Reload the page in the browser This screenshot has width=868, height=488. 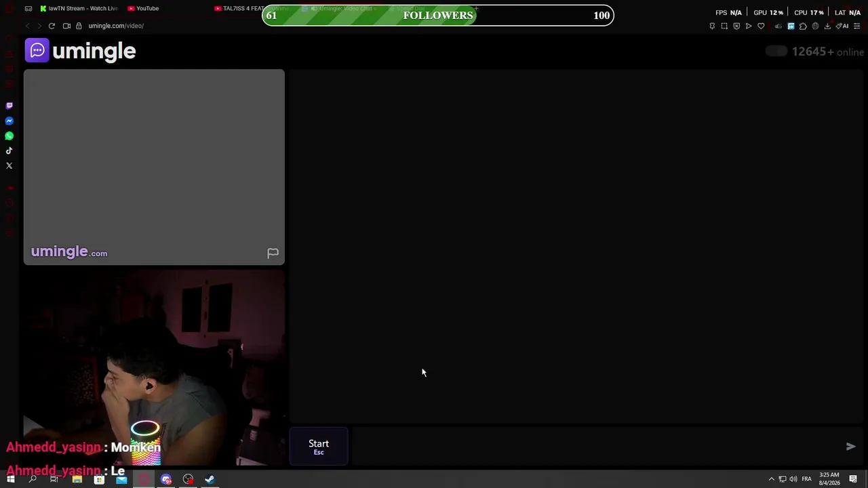click(x=52, y=26)
